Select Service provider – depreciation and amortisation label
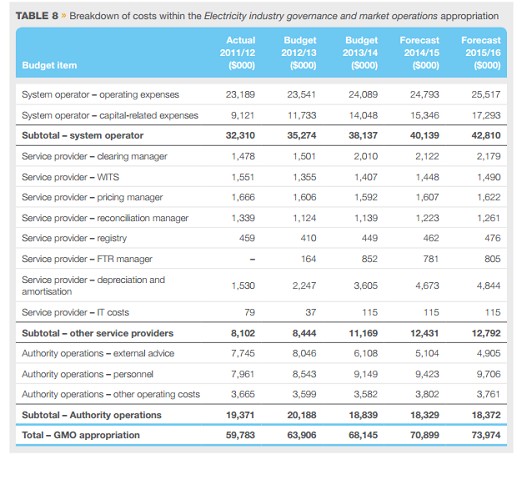This screenshot has height=480, width=522. click(93, 285)
